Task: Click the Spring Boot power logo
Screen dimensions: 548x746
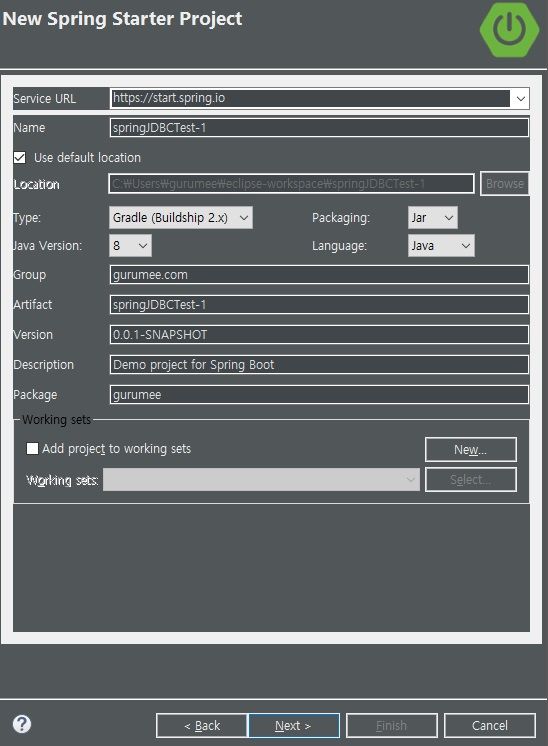Action: [x=509, y=29]
